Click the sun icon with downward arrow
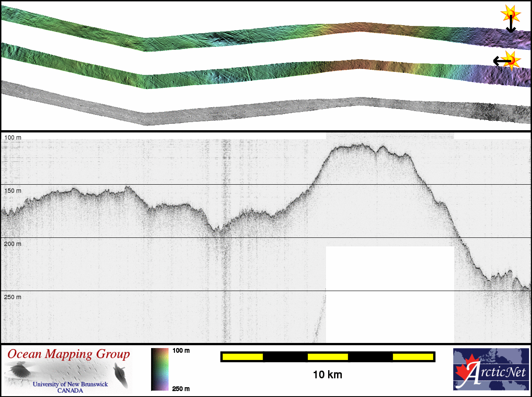532x397 pixels. (510, 15)
